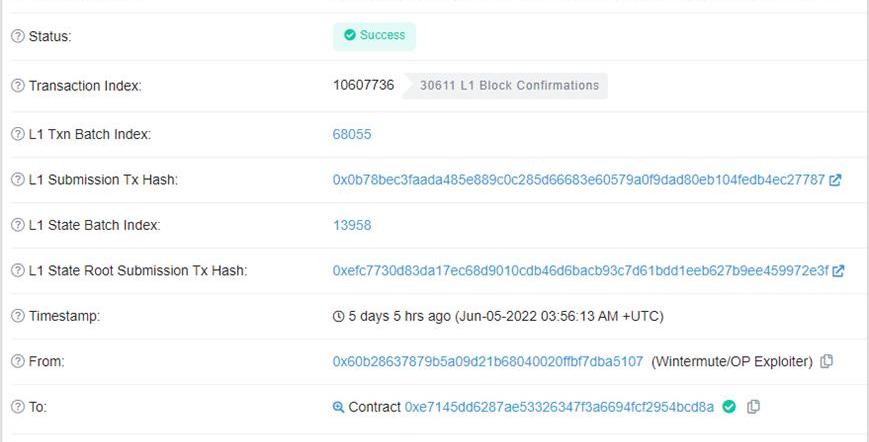Screen dimensions: 869x442
Task: Click help icon next to L1 Submission Tx Hash
Action: [18, 179]
